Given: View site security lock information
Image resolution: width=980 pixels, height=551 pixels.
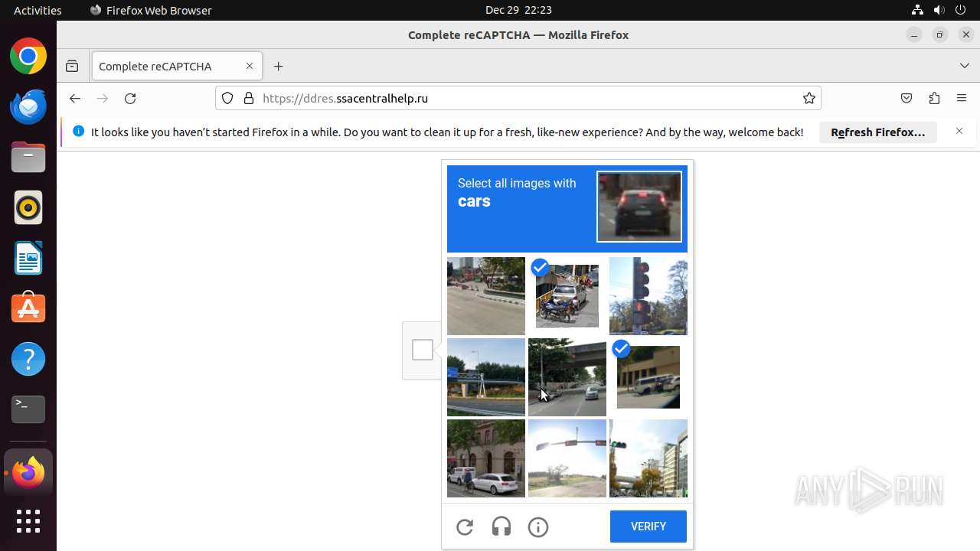Looking at the screenshot, I should click(x=248, y=98).
